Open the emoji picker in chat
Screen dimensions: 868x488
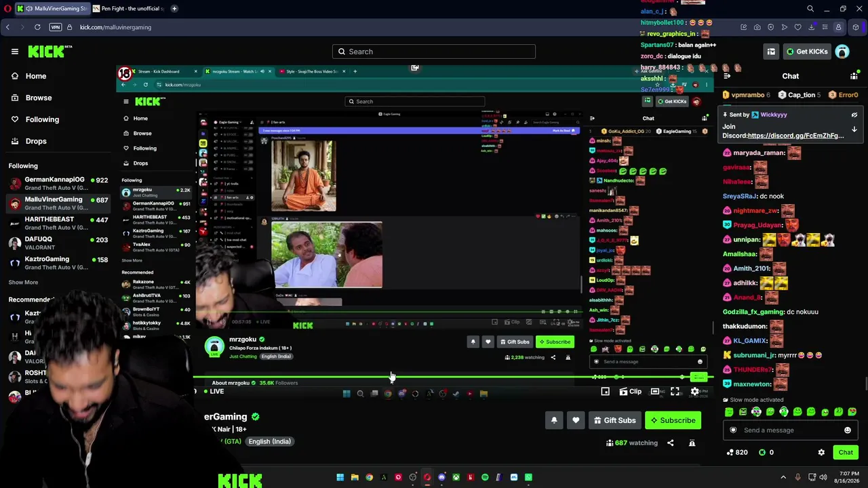tap(848, 430)
